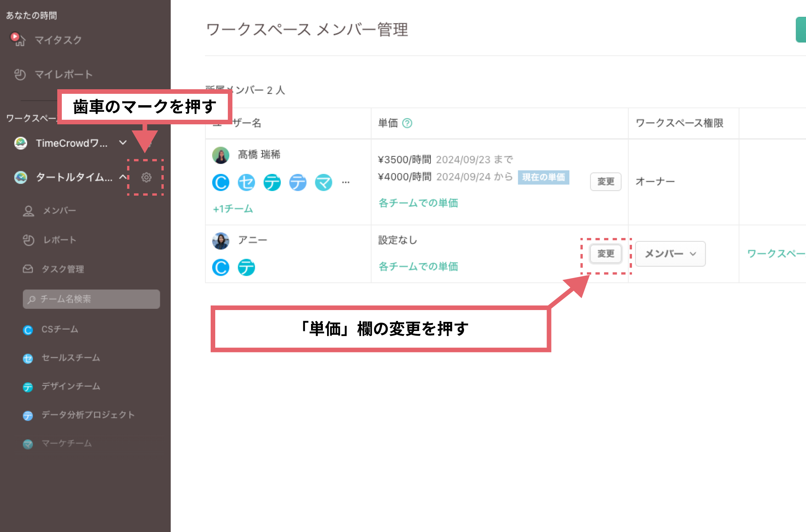Image resolution: width=806 pixels, height=532 pixels.
Task: Click 髙橋 瑞稀's profile avatar
Action: 221,155
